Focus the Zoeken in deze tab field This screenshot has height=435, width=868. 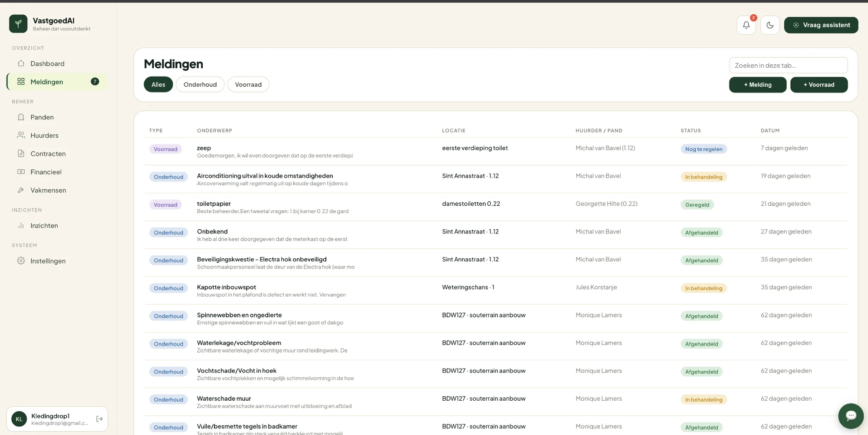(788, 66)
